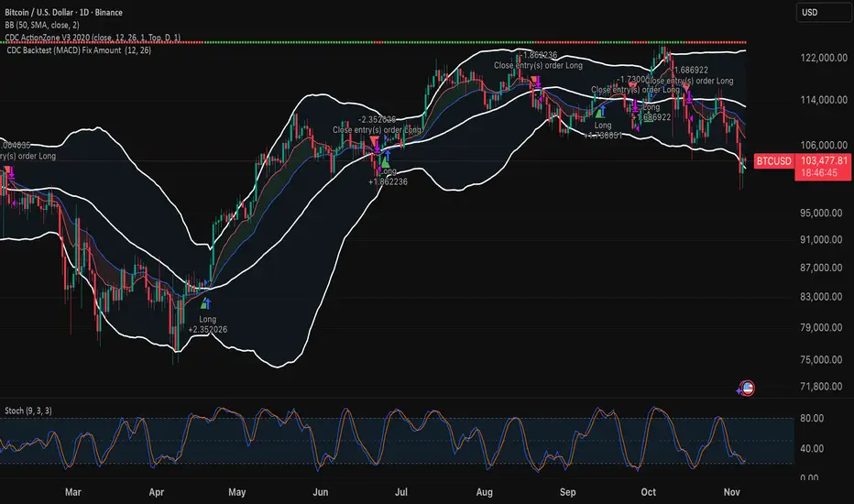
Task: Click the Aug label on time axis
Action: pyautogui.click(x=484, y=492)
